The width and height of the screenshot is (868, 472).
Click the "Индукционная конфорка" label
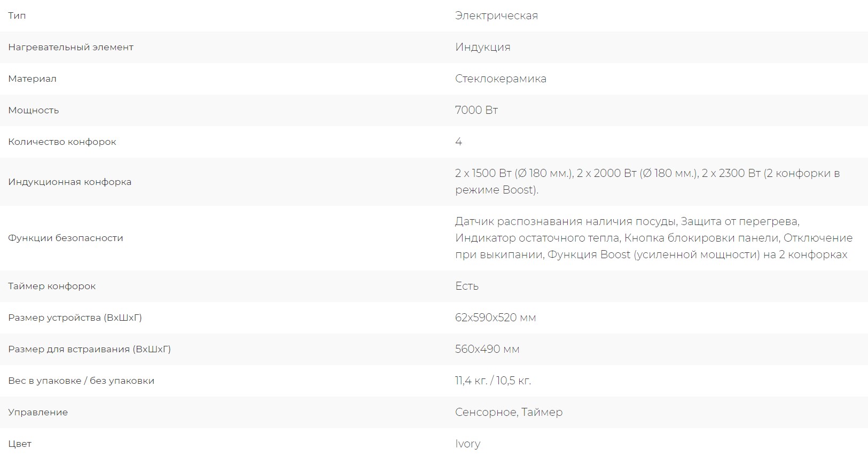point(69,182)
